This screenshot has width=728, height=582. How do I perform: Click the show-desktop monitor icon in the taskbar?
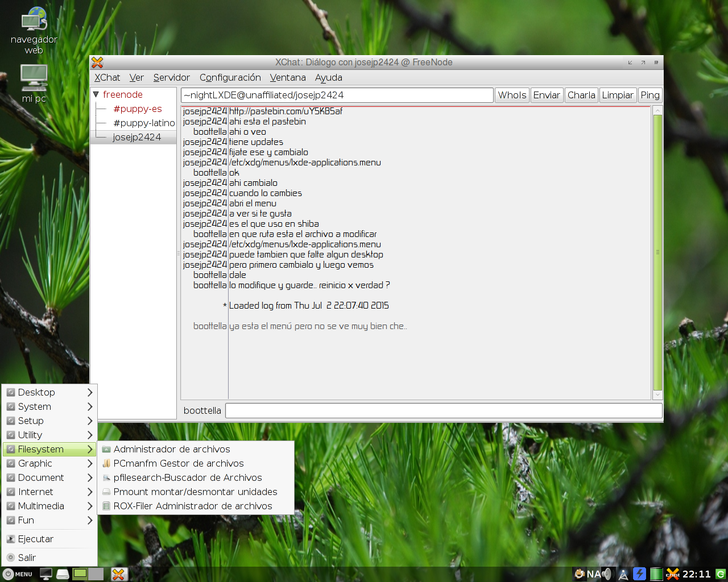(x=46, y=574)
